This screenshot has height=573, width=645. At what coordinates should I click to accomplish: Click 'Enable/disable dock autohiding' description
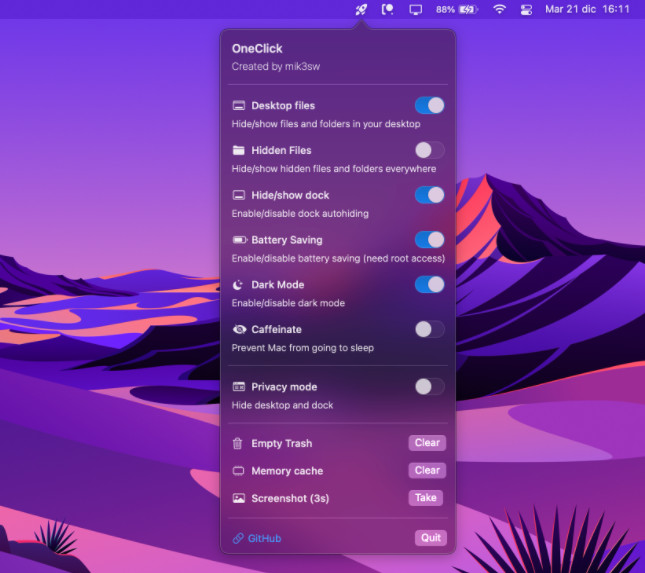point(300,214)
